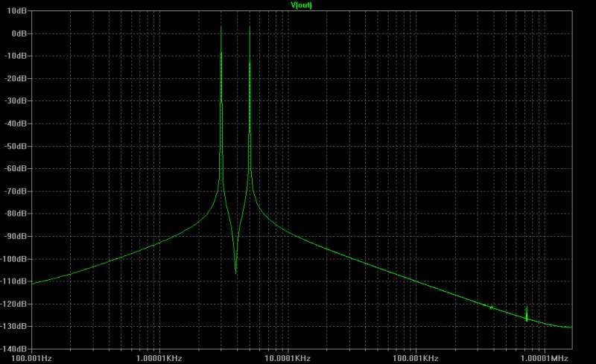Image resolution: width=596 pixels, height=364 pixels.
Task: Click the -70dB axis label
Action: [16, 191]
